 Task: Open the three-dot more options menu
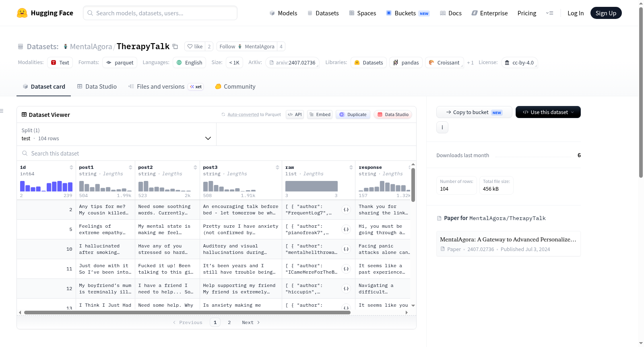tap(442, 127)
